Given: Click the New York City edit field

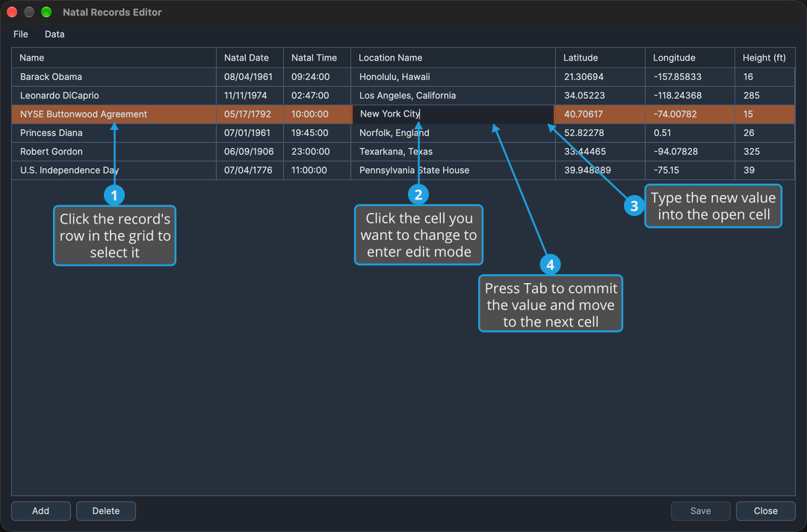Looking at the screenshot, I should click(453, 114).
